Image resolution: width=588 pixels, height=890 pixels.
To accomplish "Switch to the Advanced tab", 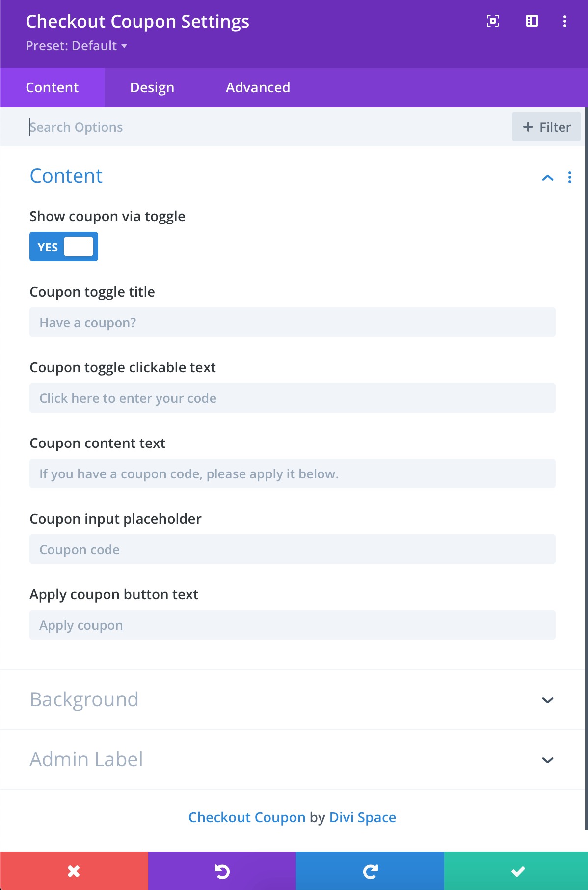I will 258,87.
